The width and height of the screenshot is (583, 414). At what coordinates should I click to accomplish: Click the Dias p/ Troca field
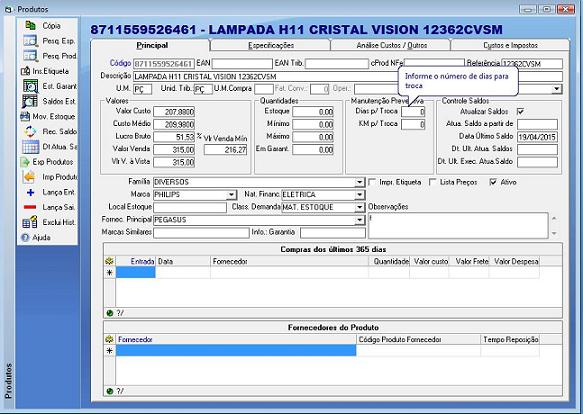coord(413,112)
